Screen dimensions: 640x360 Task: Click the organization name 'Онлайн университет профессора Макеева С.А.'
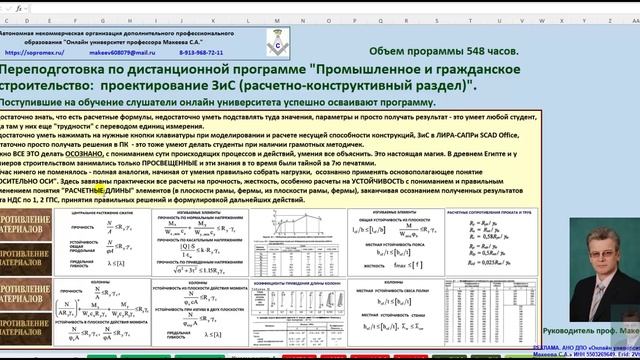tap(133, 42)
